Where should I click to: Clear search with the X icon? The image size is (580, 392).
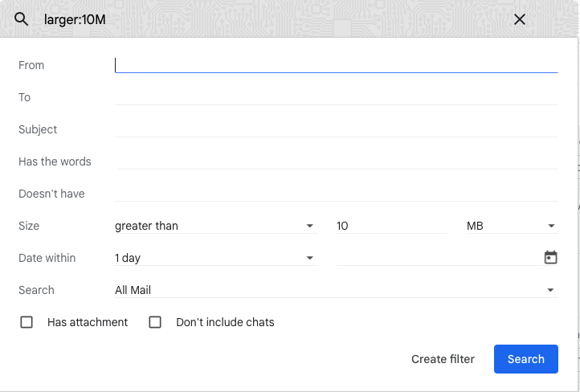tap(519, 19)
